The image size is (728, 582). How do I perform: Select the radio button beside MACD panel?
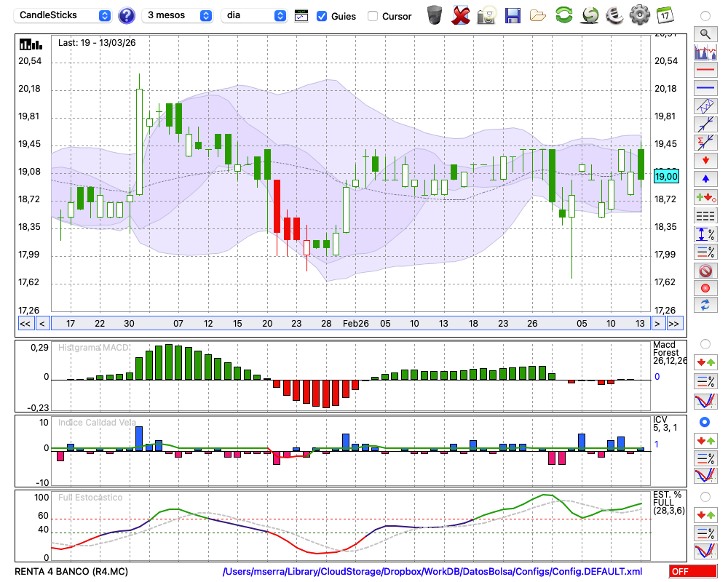coord(705,343)
